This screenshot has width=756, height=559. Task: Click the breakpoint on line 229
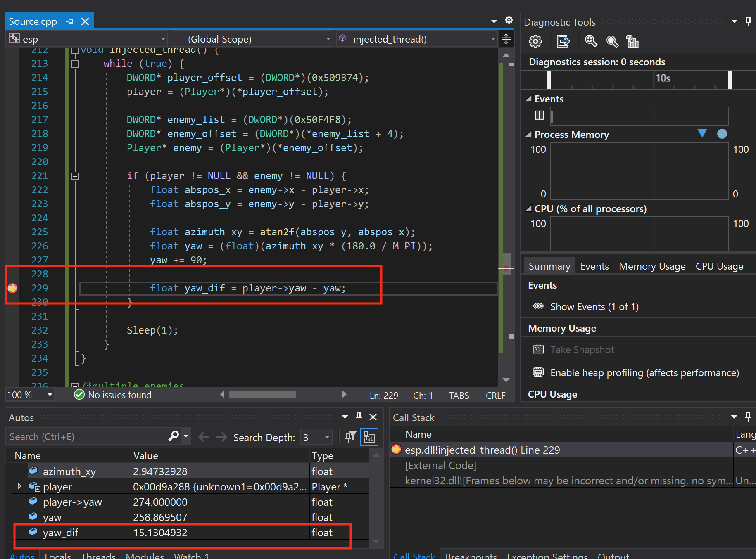[x=12, y=288]
